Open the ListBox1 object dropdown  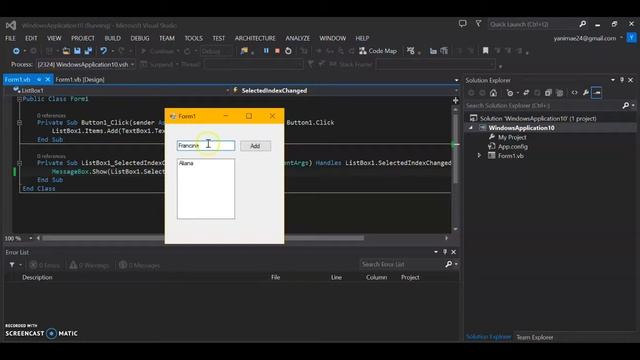pos(228,91)
